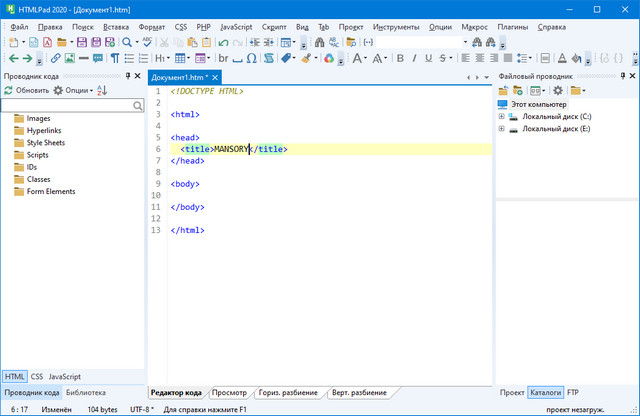Toggle A-Z sorting in code explorer

pos(101,90)
